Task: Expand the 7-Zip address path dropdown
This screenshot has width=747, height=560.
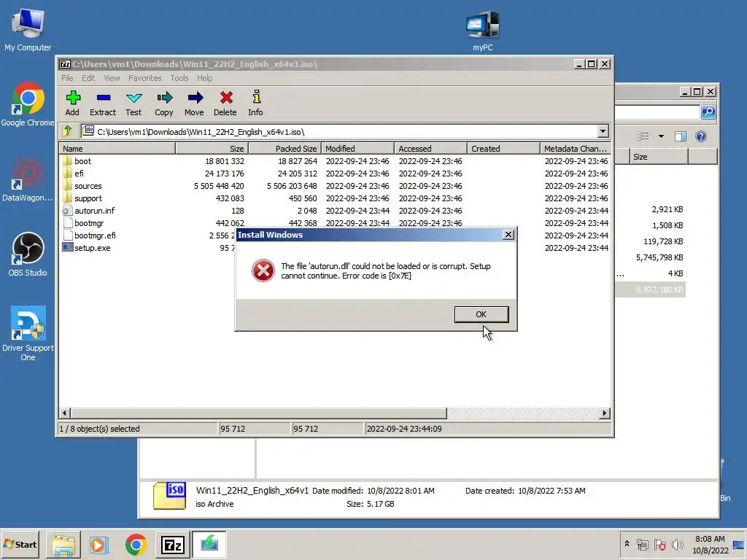Action: (x=603, y=131)
